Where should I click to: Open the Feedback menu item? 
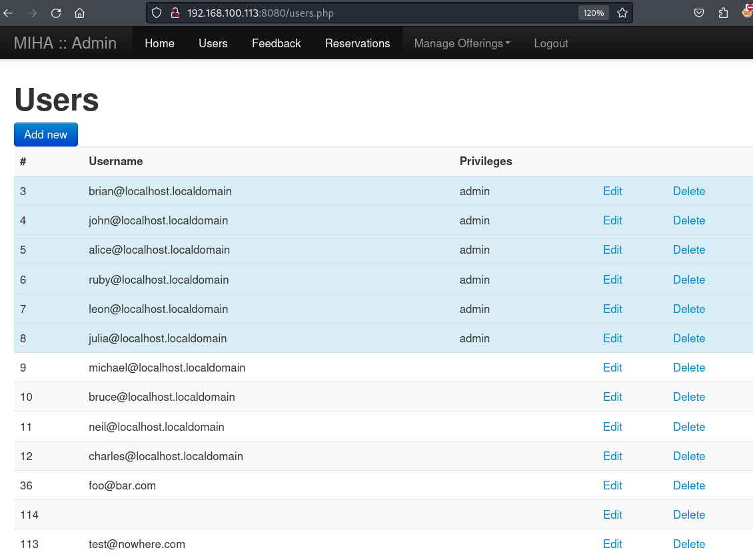[276, 43]
